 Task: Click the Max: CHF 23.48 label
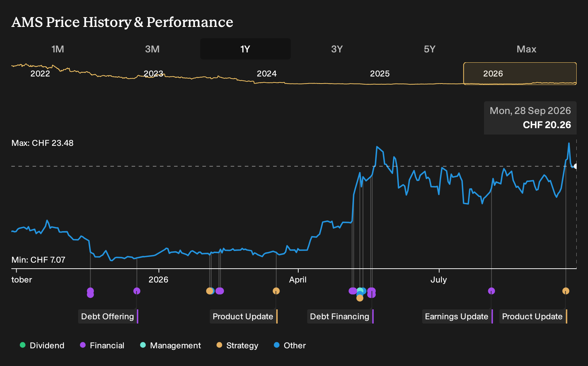[x=42, y=143]
